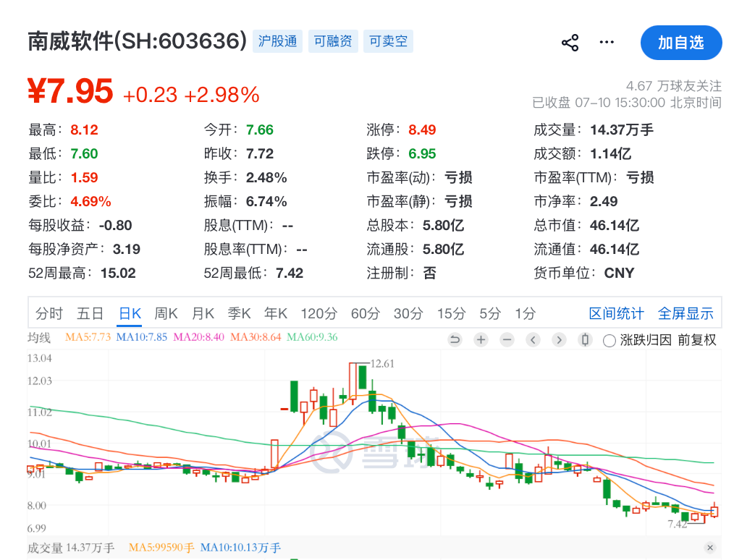Image resolution: width=734 pixels, height=560 pixels.
Task: Click the 货币单位 value CNY
Action: (620, 273)
